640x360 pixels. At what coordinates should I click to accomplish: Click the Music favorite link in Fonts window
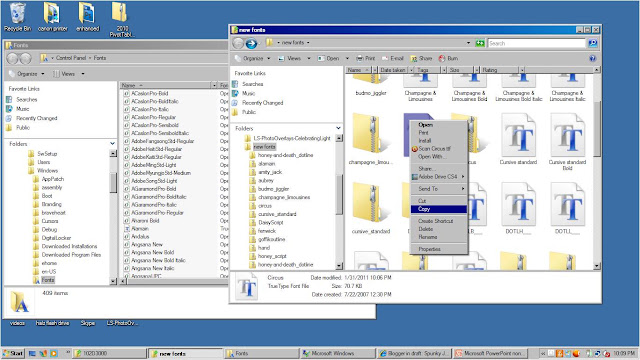point(22,109)
